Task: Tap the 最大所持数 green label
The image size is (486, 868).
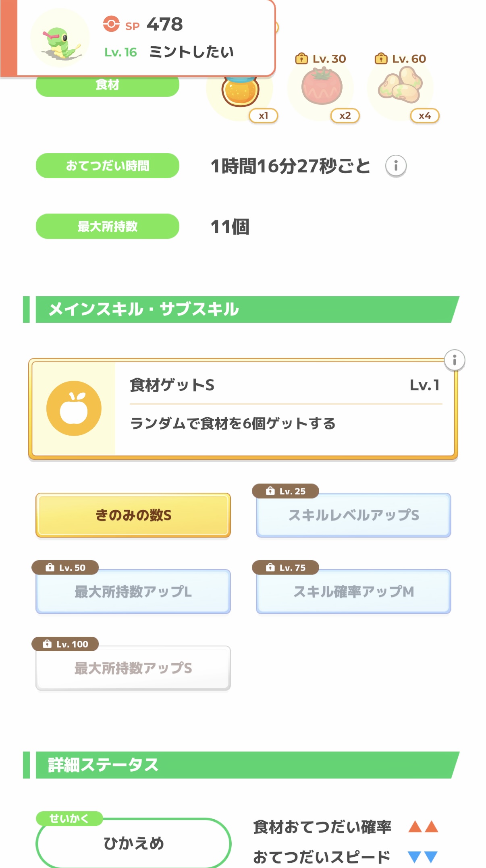Action: (x=108, y=226)
